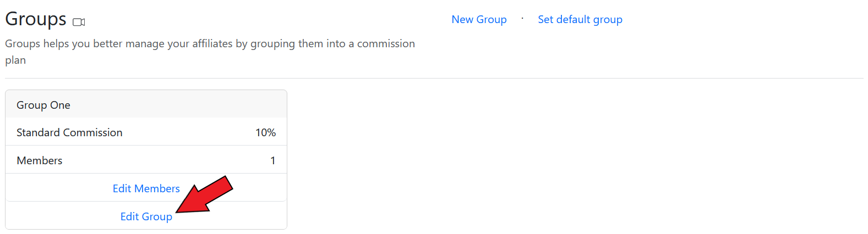The height and width of the screenshot is (234, 868).
Task: Open Edit Members for Group One
Action: pyautogui.click(x=146, y=188)
